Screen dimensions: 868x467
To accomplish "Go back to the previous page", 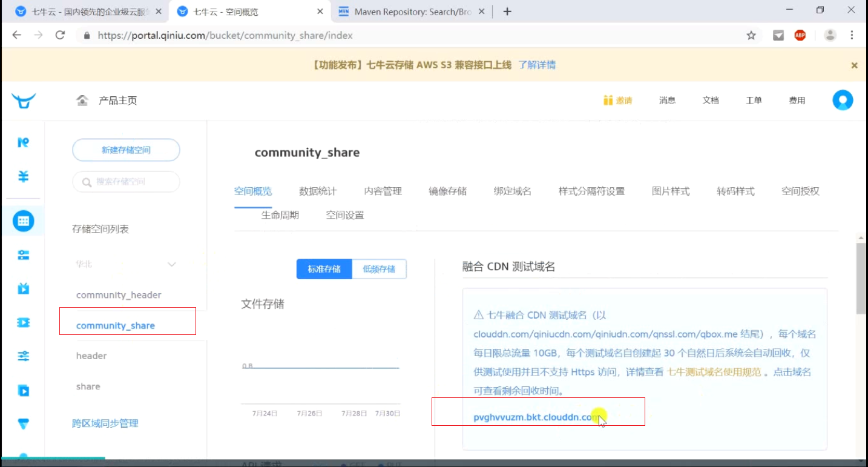I will (16, 35).
